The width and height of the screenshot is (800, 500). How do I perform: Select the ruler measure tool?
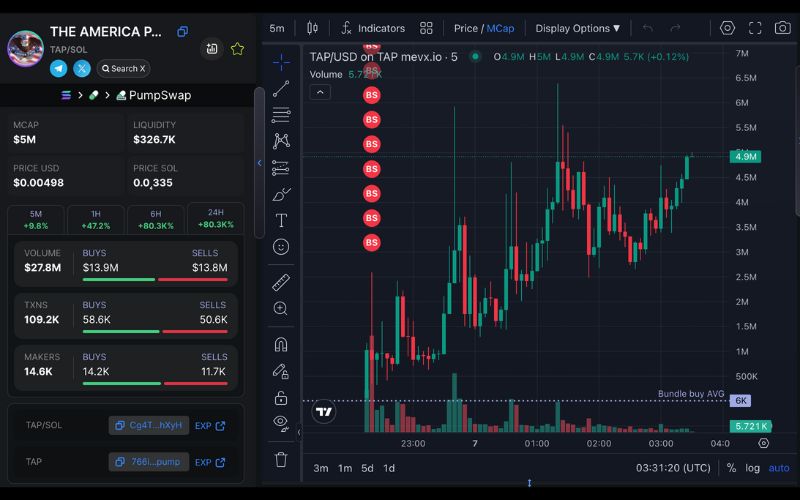coord(281,282)
